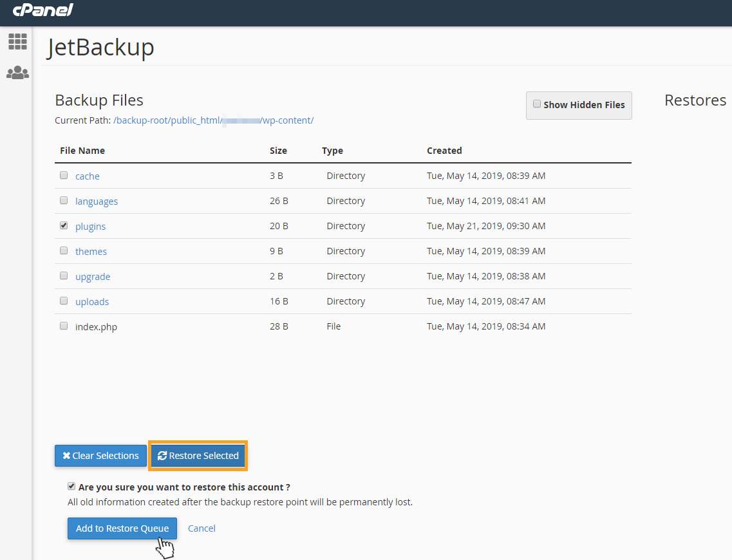Open the user manager people icon
This screenshot has width=732, height=560.
pyautogui.click(x=18, y=72)
